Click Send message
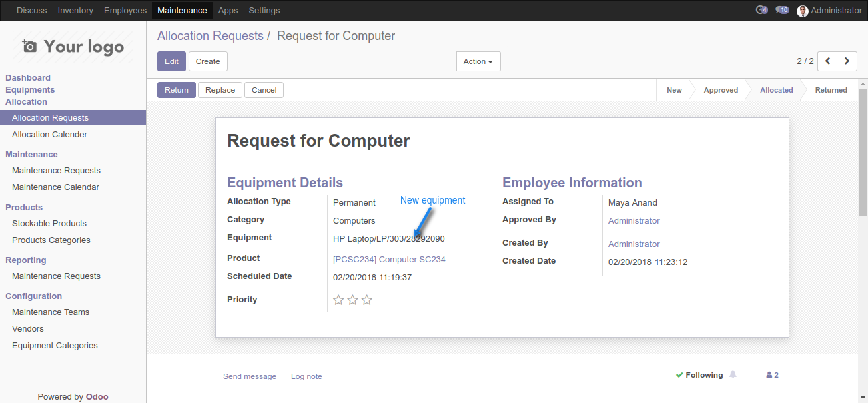This screenshot has height=403, width=868. pyautogui.click(x=250, y=376)
